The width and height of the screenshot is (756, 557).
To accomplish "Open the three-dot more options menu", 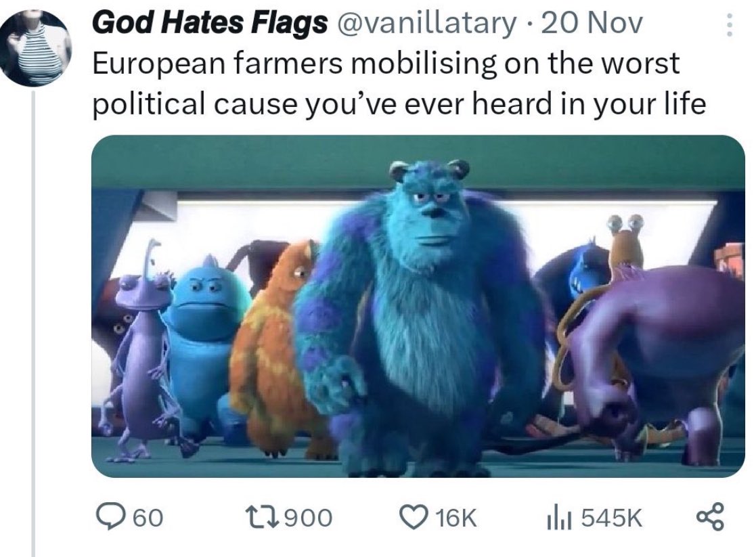I will pyautogui.click(x=730, y=24).
